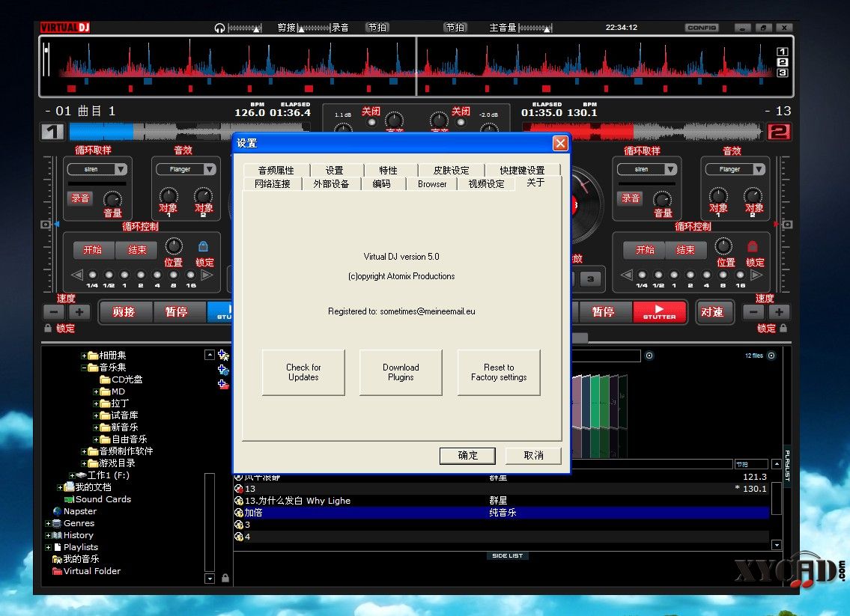The image size is (850, 616).
Task: Expand the 音频制作软件 folder
Action: [x=84, y=451]
